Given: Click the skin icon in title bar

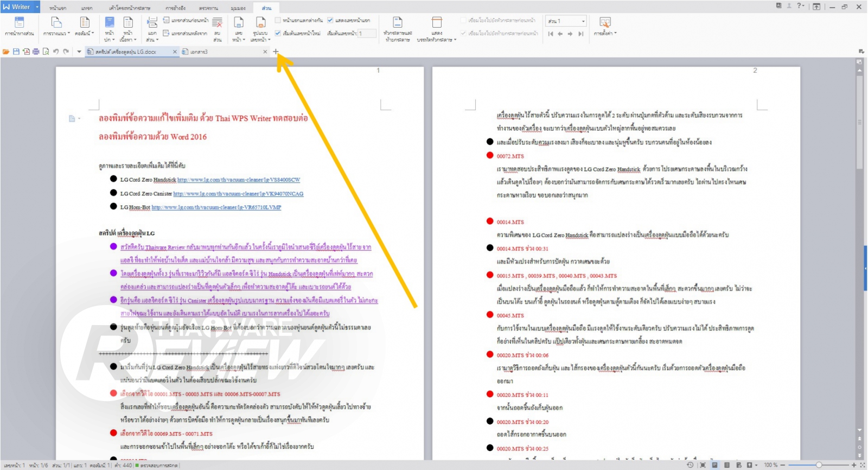Looking at the screenshot, I should [780, 6].
